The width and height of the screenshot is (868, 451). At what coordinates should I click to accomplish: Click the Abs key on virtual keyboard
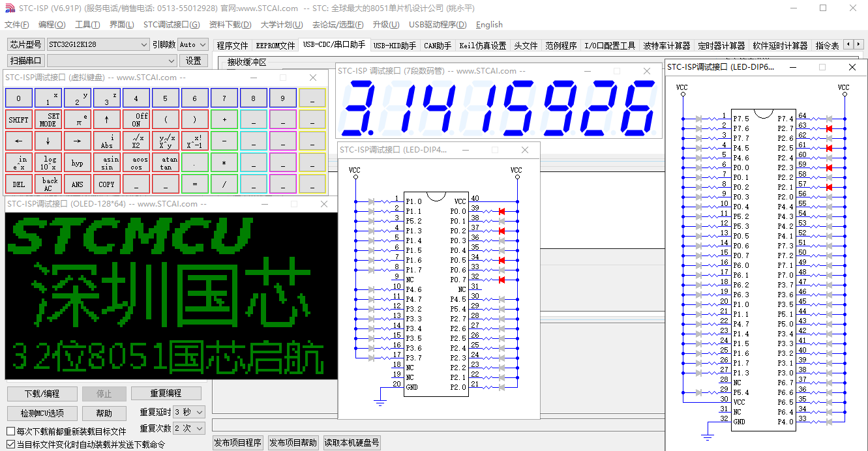(x=107, y=141)
